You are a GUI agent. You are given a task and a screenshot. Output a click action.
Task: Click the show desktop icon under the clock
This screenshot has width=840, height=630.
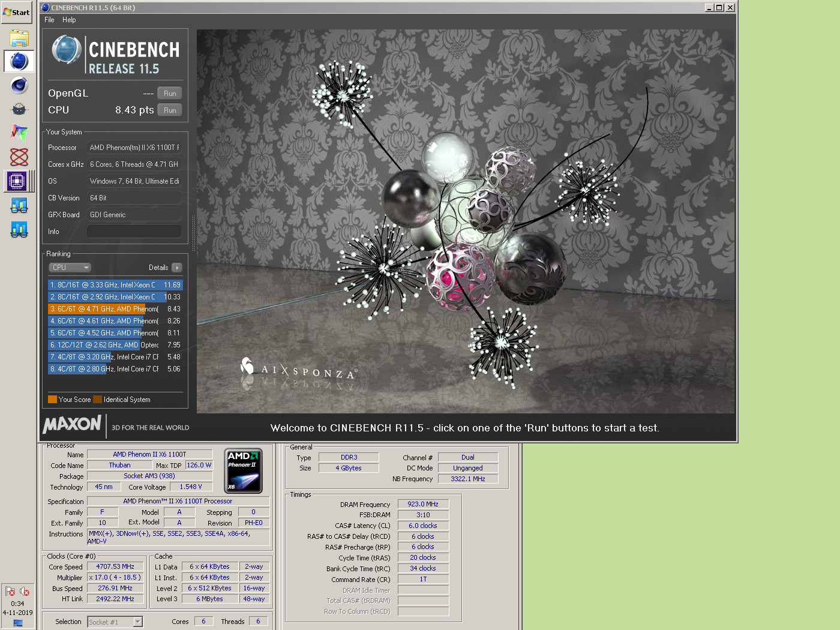coord(17,623)
